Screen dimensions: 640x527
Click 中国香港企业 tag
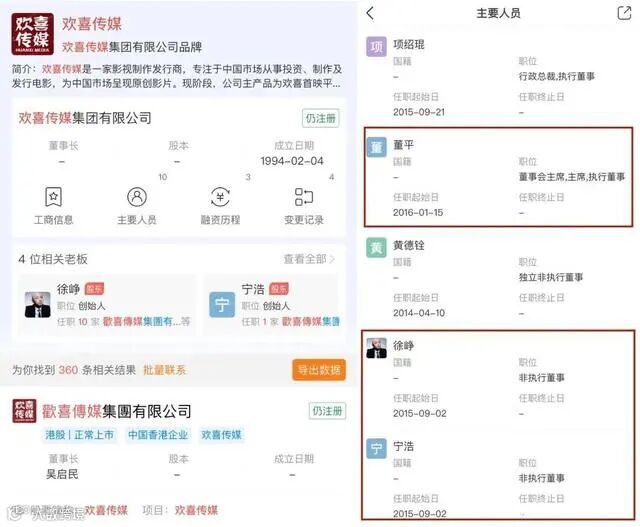(158, 435)
